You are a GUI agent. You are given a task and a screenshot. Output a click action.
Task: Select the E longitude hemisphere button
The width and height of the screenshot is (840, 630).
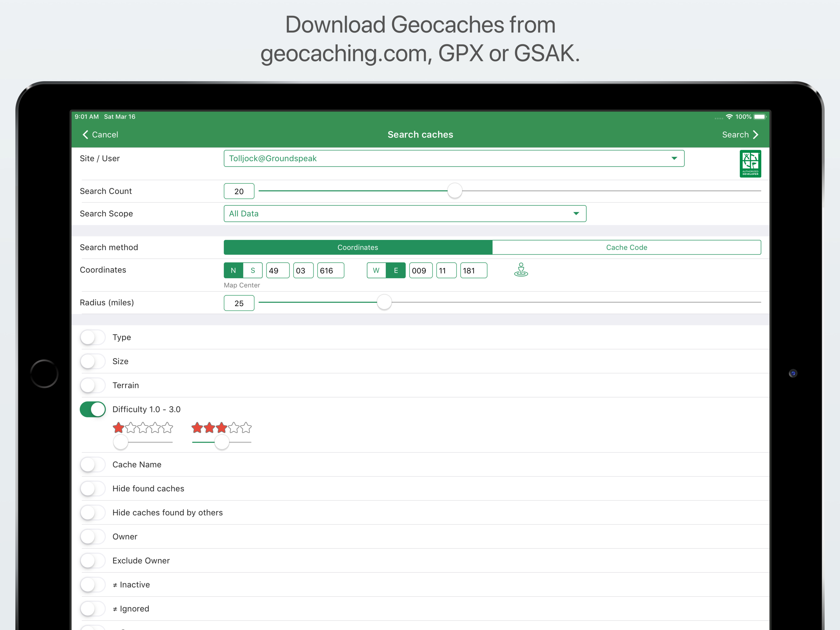pyautogui.click(x=396, y=270)
